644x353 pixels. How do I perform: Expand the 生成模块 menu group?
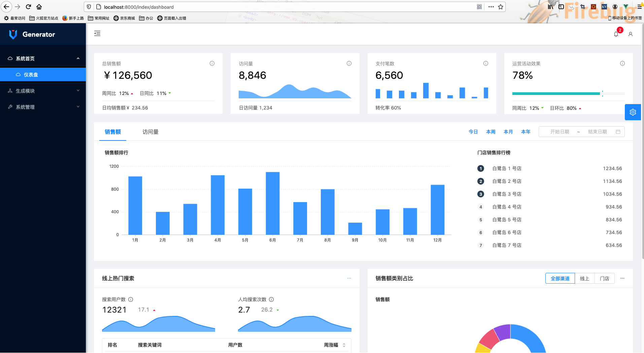43,91
